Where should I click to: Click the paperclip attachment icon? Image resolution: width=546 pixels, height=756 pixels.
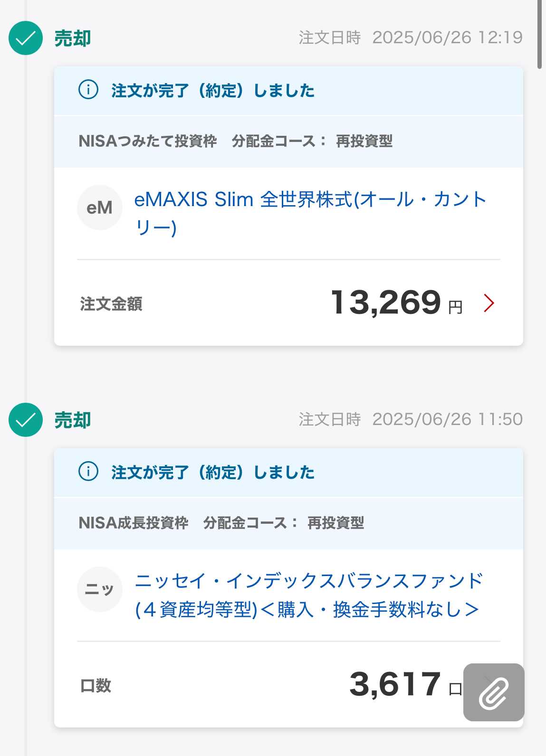point(494,692)
